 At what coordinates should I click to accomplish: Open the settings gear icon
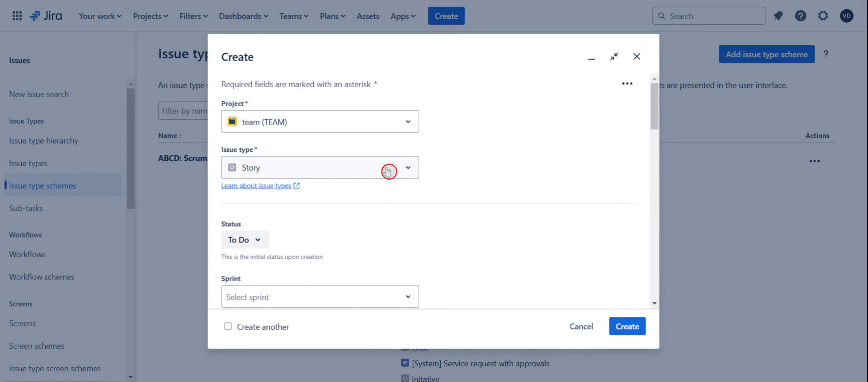point(823,16)
